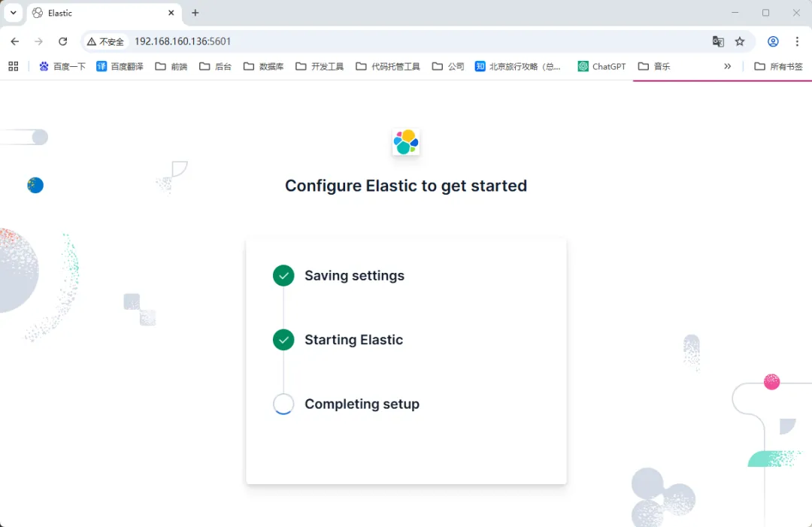Image resolution: width=812 pixels, height=527 pixels.
Task: Go back with the browser back arrow
Action: pos(14,41)
